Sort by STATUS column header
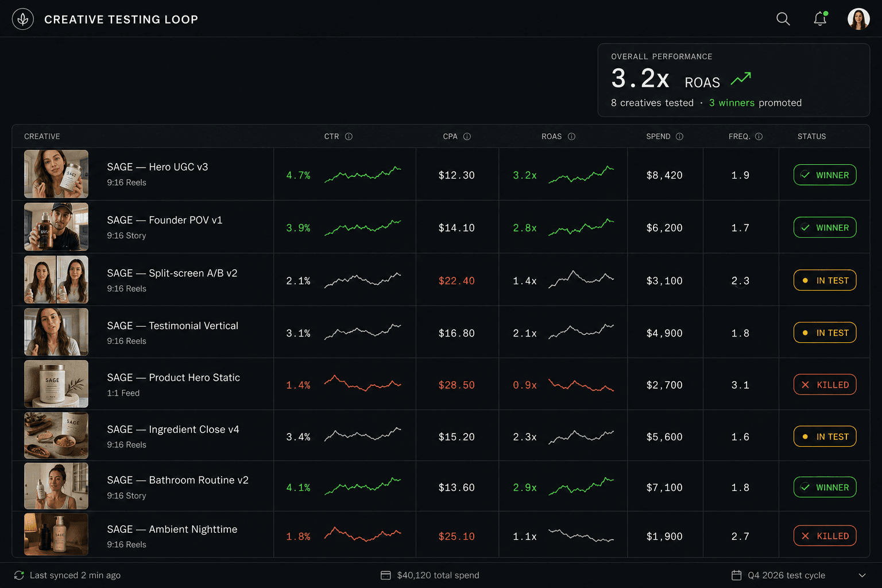Image resolution: width=882 pixels, height=588 pixels. click(811, 137)
